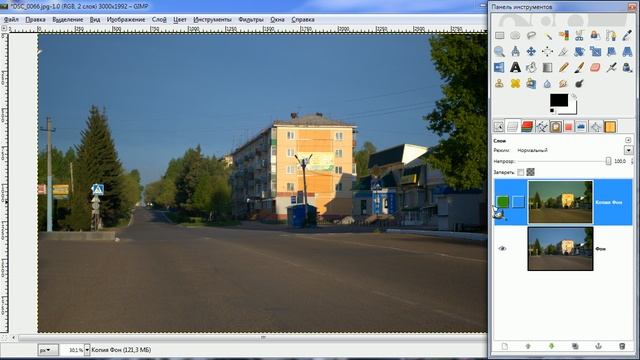Select the Rectangle Select tool
The height and width of the screenshot is (360, 640).
(500, 36)
